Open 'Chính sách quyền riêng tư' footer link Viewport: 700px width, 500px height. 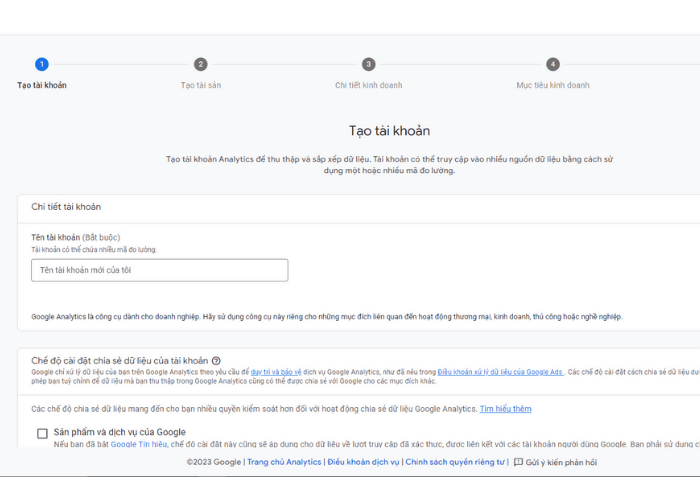pos(455,462)
